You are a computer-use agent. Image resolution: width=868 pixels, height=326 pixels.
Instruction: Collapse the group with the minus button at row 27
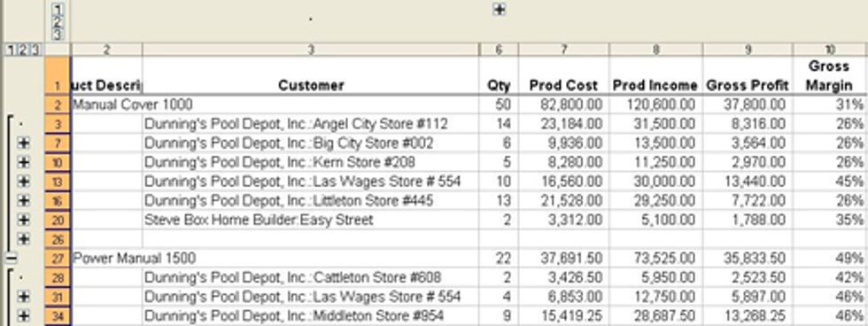pyautogui.click(x=10, y=258)
